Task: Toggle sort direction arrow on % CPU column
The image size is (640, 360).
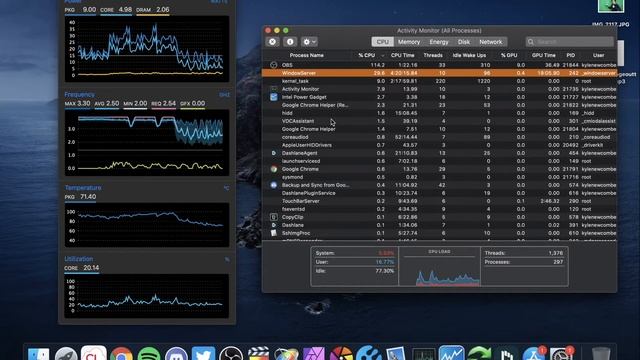Action: [x=382, y=56]
